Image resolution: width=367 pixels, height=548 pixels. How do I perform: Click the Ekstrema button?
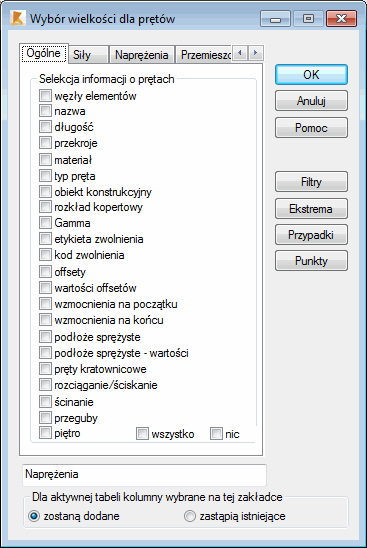click(311, 209)
